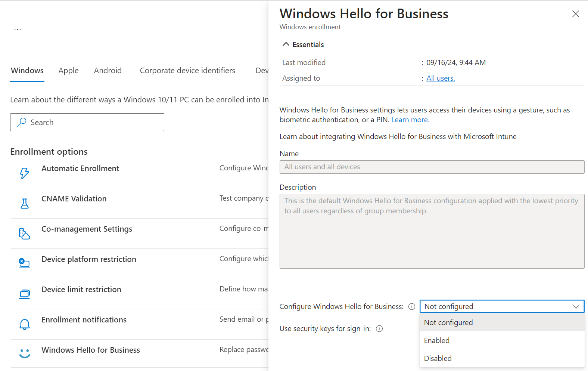Click the CNAME Validation flask icon
Image resolution: width=588 pixels, height=371 pixels.
coord(25,203)
